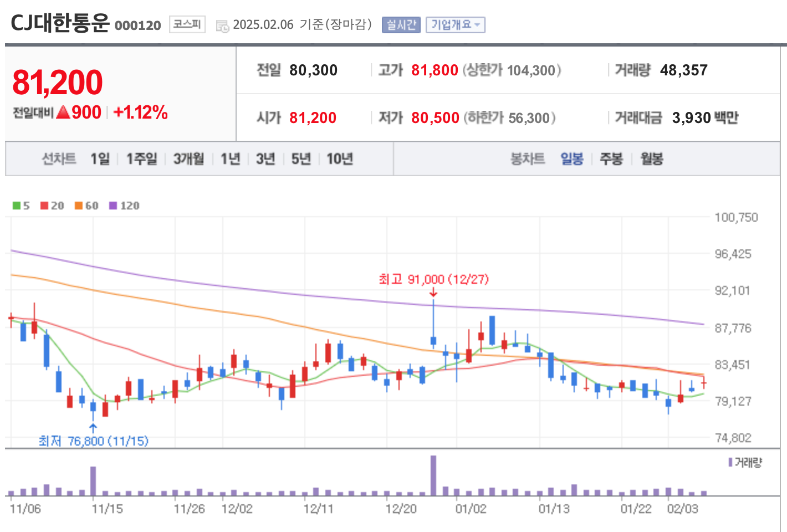Screen dimensions: 787x532
Task: Click the 거래량 value 48,357
Action: click(x=684, y=70)
